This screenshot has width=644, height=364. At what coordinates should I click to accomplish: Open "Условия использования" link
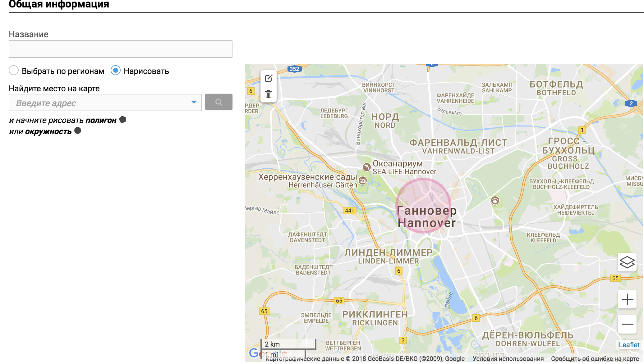pyautogui.click(x=508, y=359)
